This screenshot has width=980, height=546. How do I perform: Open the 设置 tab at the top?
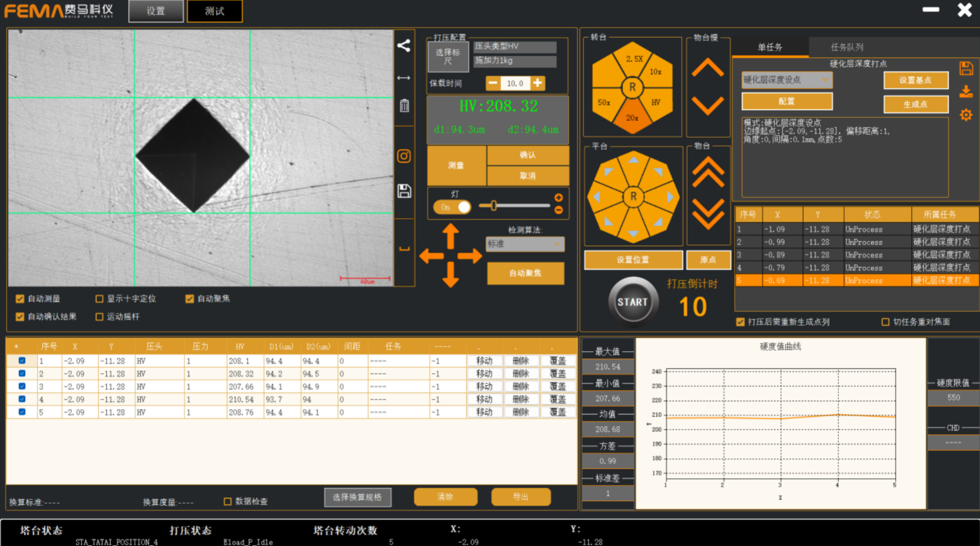[156, 11]
